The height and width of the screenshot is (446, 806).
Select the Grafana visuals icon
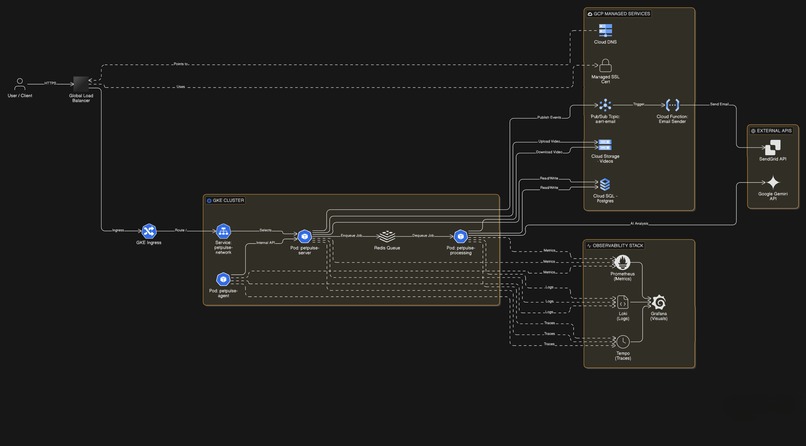pos(658,302)
